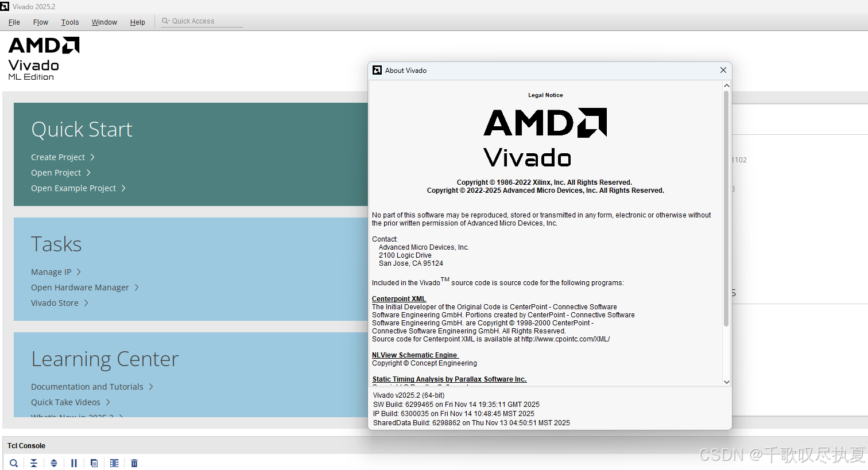Click the Copyright 2022-2025 Advanced Micro Devices line
This screenshot has height=470, width=868.
(545, 191)
